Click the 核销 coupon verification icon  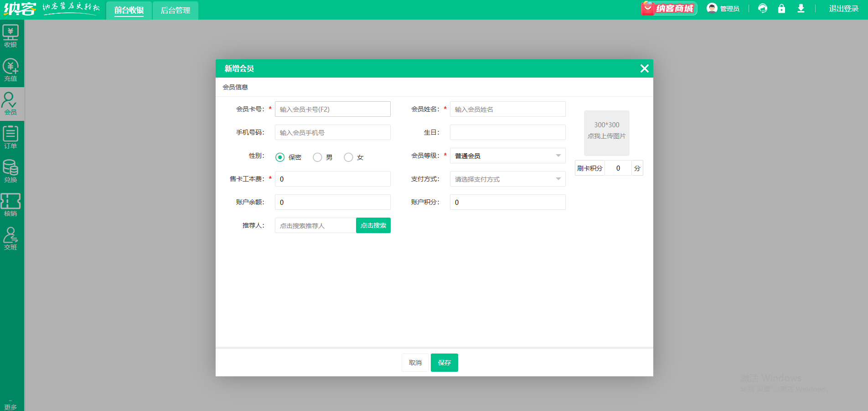[10, 205]
